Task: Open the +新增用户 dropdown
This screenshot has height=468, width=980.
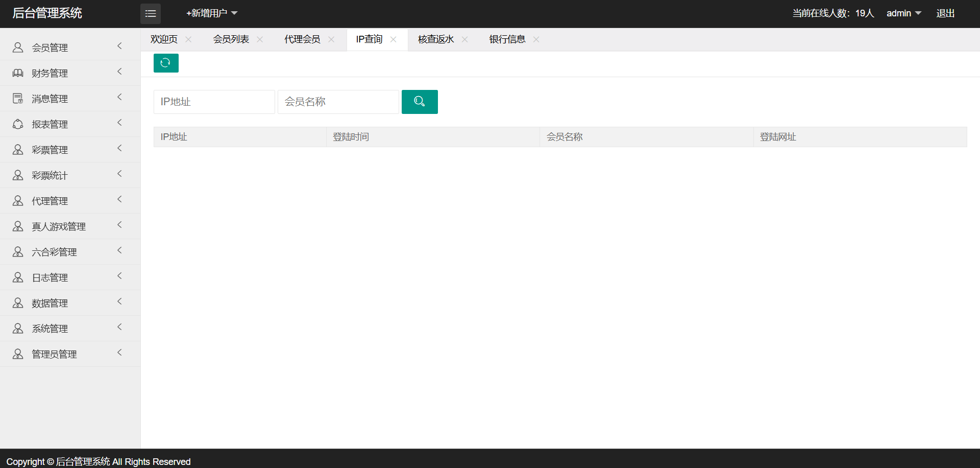Action: point(212,13)
